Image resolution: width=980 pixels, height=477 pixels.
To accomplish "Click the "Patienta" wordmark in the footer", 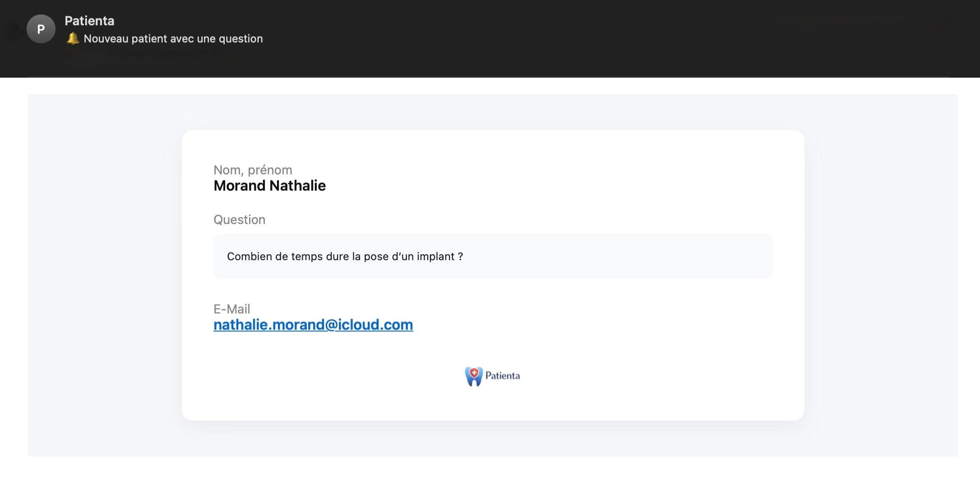I will [x=502, y=376].
